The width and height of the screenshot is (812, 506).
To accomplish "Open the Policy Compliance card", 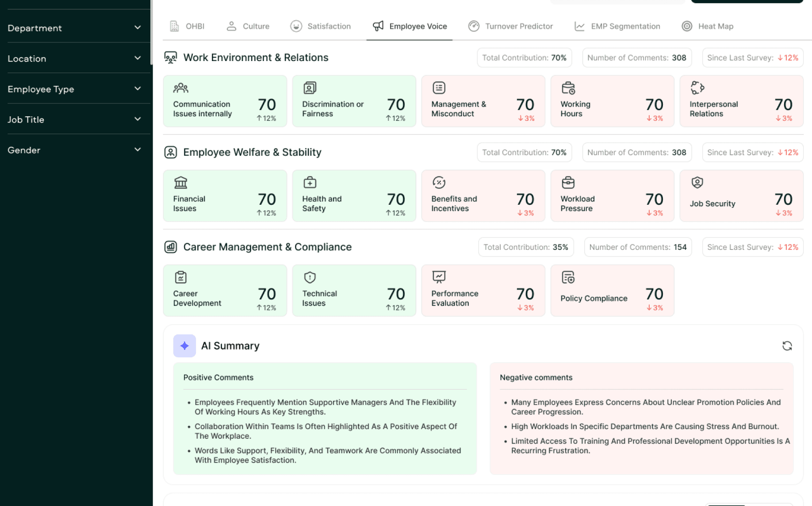I will point(612,291).
